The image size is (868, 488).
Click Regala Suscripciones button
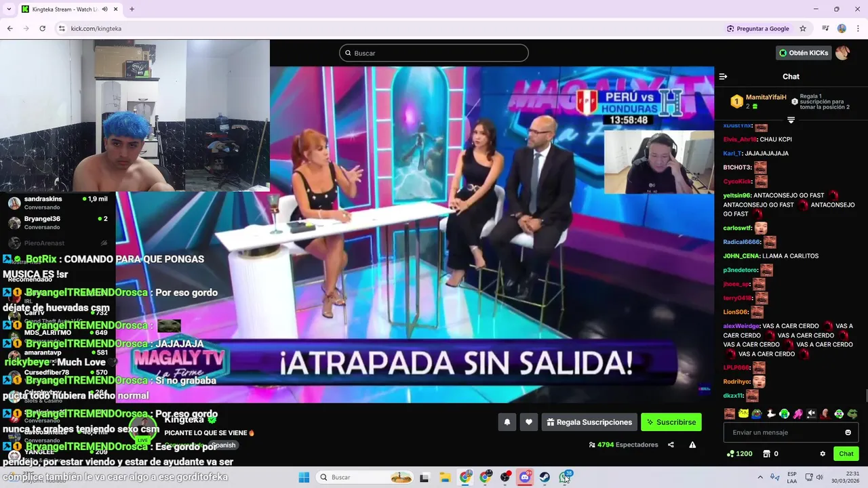pyautogui.click(x=589, y=422)
